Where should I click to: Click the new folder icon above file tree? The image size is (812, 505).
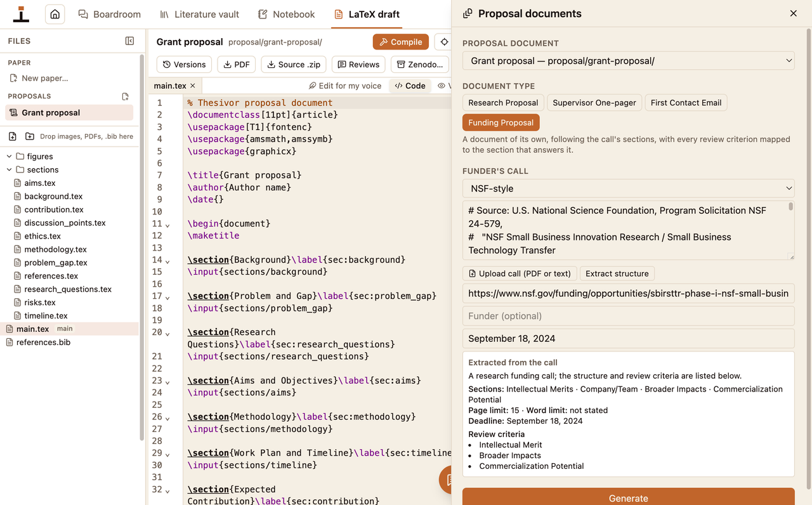[x=30, y=136]
